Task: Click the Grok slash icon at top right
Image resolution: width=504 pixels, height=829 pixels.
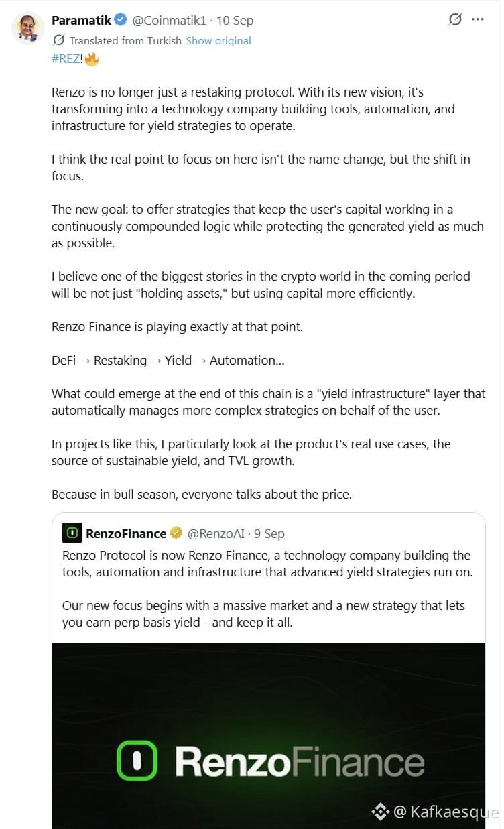Action: point(455,19)
